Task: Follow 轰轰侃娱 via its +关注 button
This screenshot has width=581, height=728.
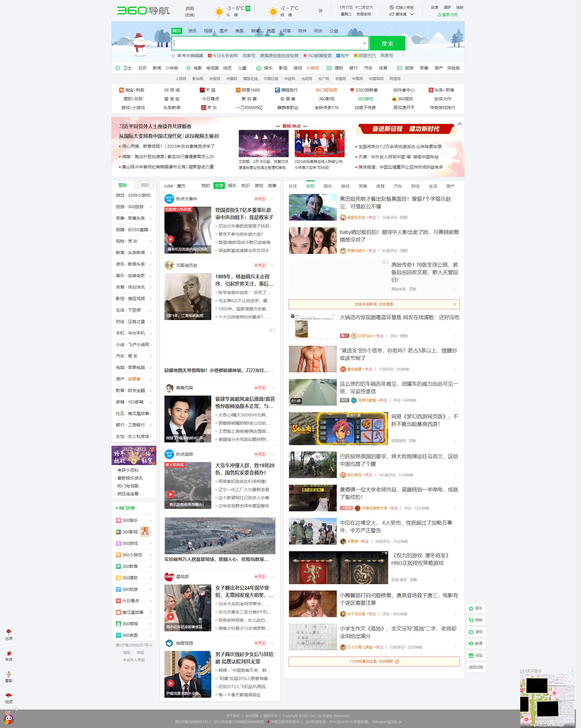Action: (x=260, y=388)
